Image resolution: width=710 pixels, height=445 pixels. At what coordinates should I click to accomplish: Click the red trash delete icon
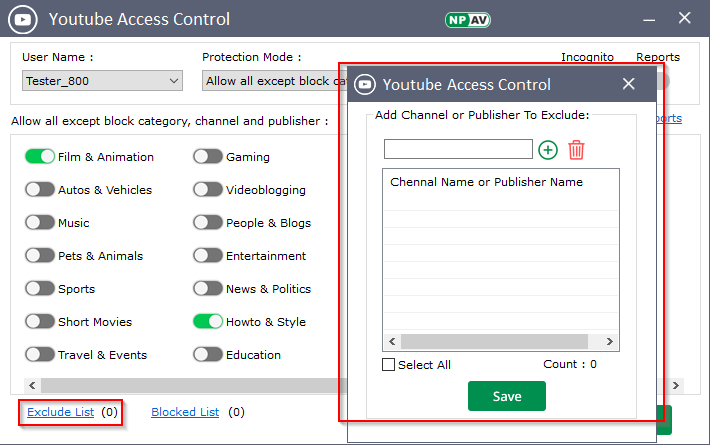(576, 150)
